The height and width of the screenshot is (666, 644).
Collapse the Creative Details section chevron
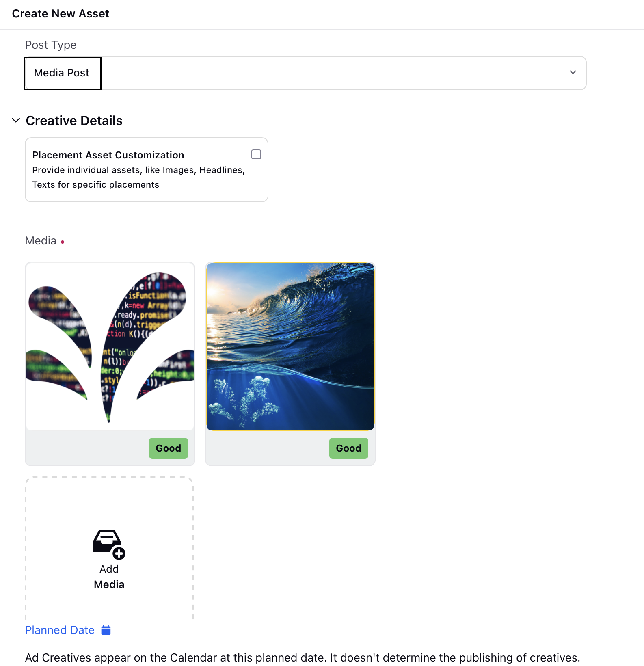point(16,120)
